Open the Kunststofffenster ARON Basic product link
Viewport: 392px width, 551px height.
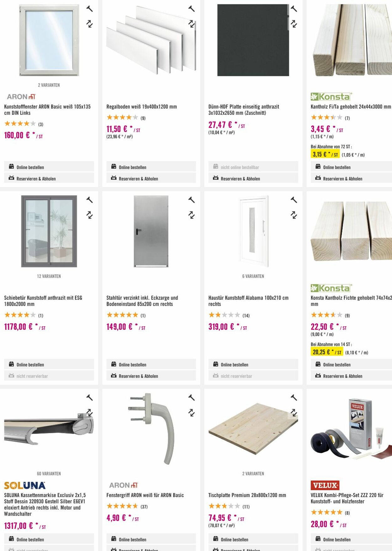pos(48,109)
